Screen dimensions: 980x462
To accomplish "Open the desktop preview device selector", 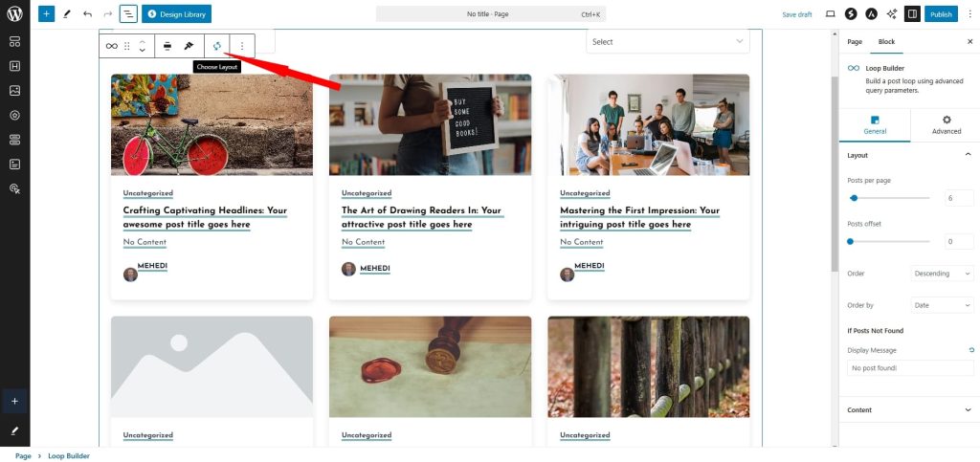I will [x=830, y=14].
